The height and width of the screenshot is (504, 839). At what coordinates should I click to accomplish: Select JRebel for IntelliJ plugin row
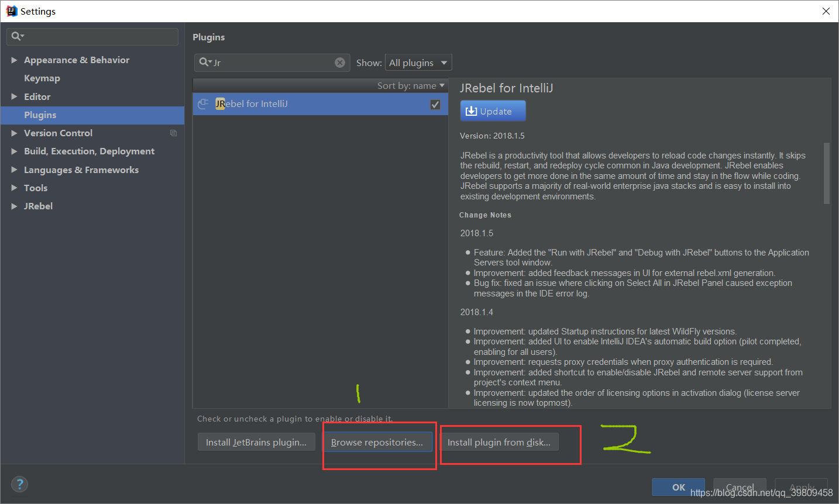click(x=320, y=104)
